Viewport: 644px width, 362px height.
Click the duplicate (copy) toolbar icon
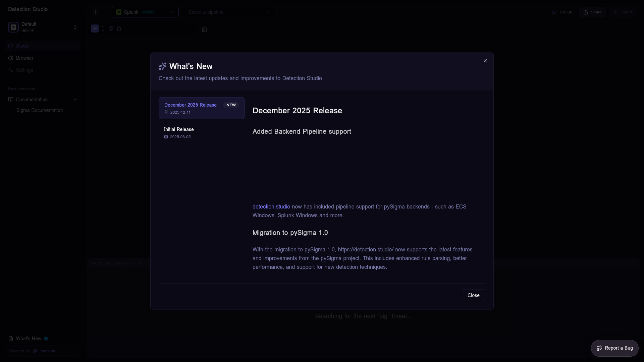click(x=111, y=28)
